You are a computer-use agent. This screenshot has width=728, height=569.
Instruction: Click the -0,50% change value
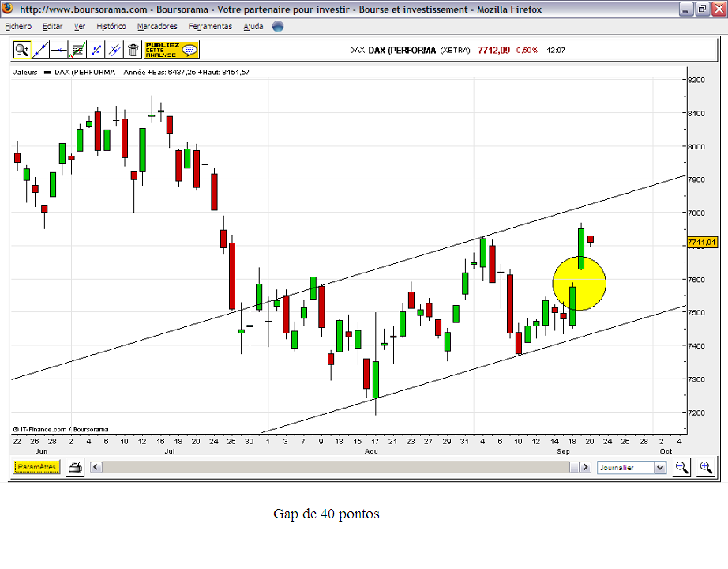(526, 51)
